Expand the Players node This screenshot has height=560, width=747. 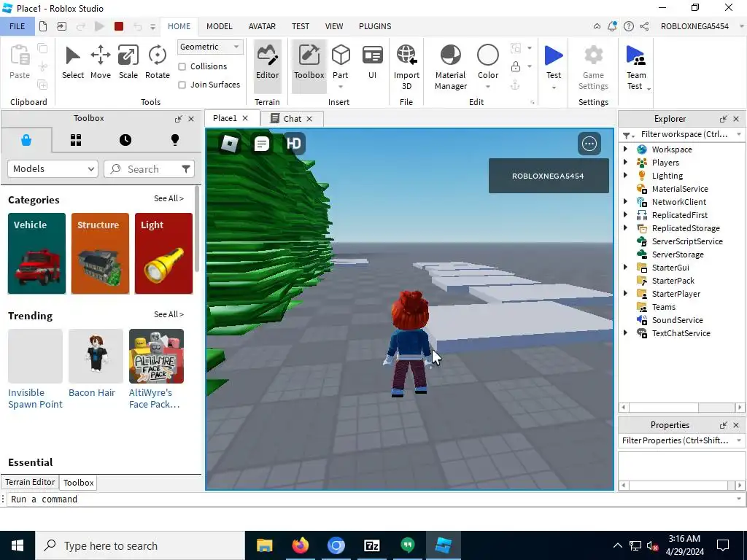pyautogui.click(x=625, y=162)
